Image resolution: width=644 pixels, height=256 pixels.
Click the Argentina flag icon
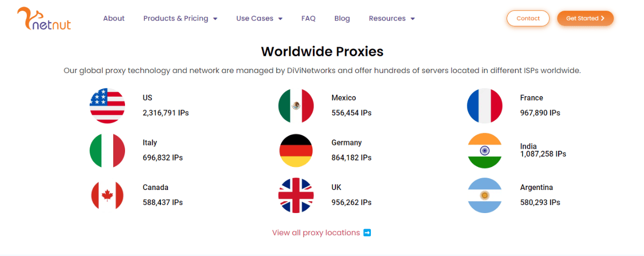click(x=485, y=195)
